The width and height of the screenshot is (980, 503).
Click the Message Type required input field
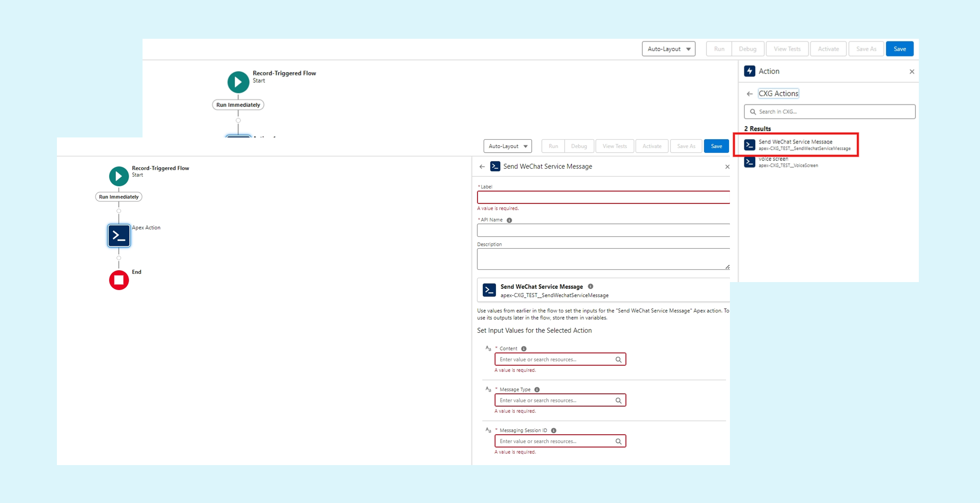tap(560, 401)
